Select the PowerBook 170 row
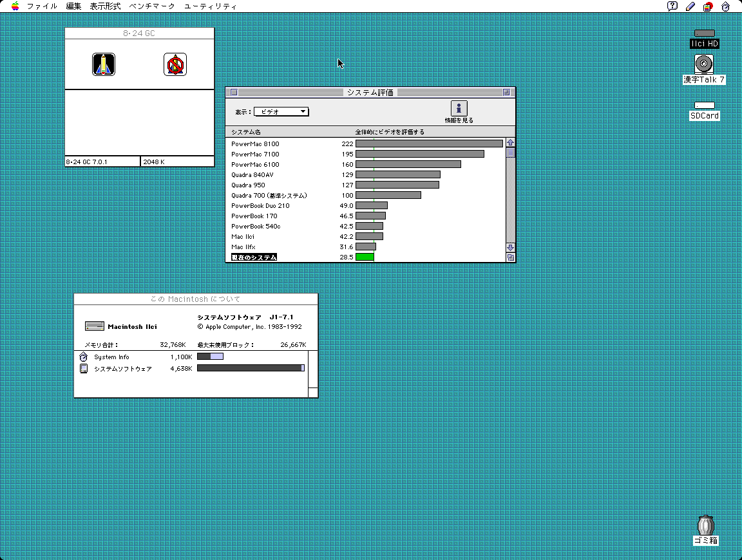The image size is (742, 560). (x=365, y=216)
